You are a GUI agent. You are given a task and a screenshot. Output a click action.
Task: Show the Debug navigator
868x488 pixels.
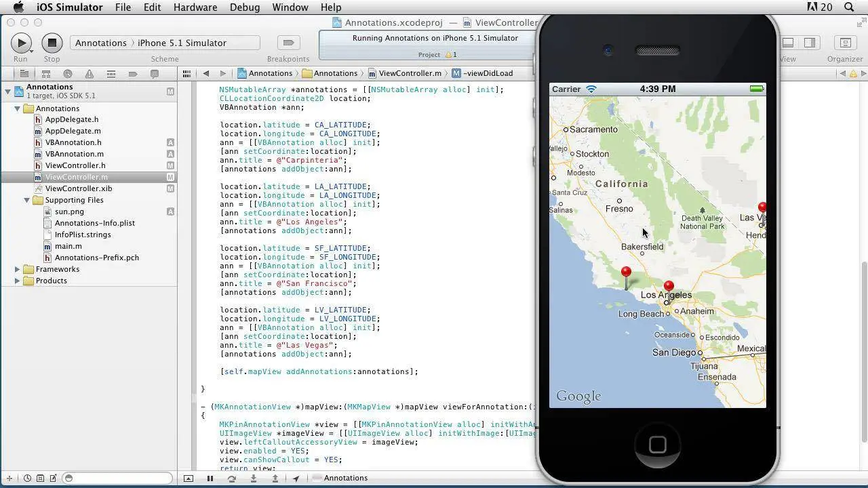111,74
